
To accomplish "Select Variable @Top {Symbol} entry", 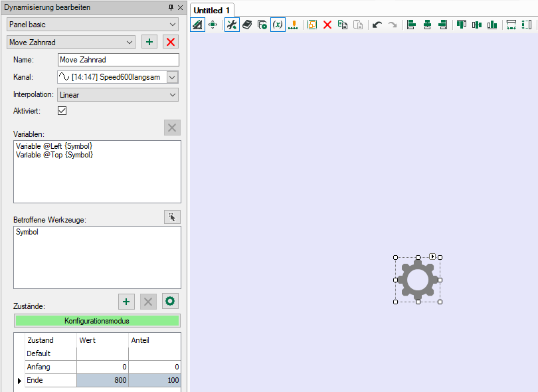I will 54,155.
